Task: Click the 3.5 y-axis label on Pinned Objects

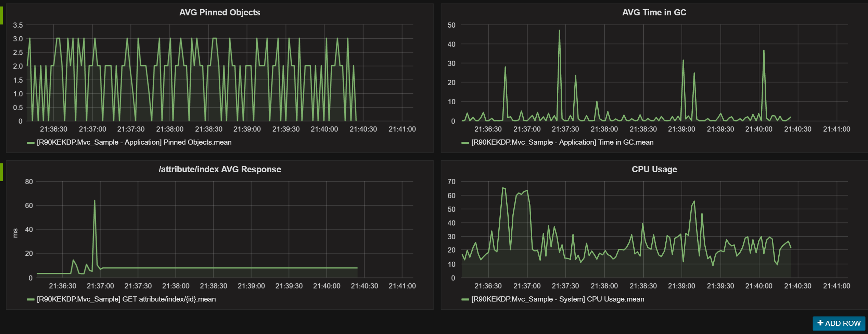Action: coord(18,25)
